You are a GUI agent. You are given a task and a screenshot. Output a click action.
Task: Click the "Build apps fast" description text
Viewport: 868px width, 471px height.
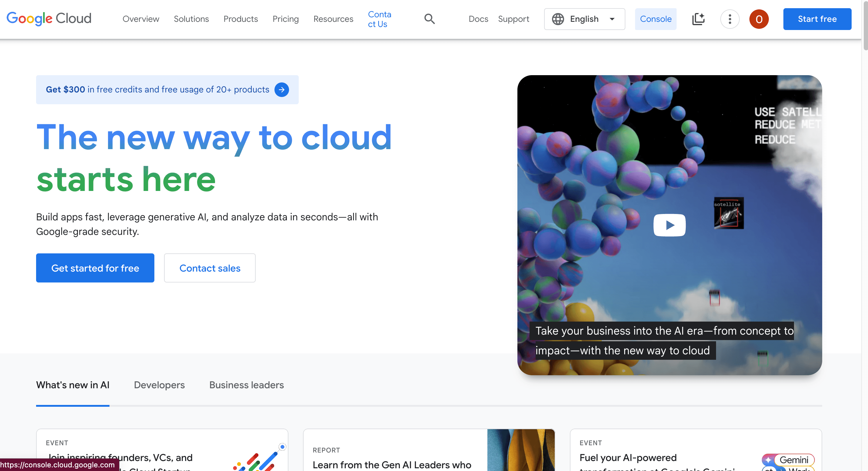(207, 224)
